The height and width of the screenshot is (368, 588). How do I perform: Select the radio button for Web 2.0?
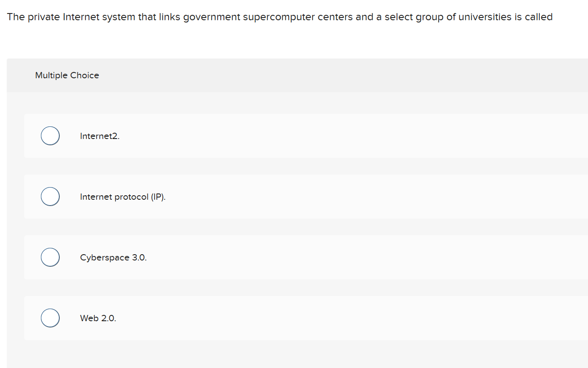pos(50,318)
